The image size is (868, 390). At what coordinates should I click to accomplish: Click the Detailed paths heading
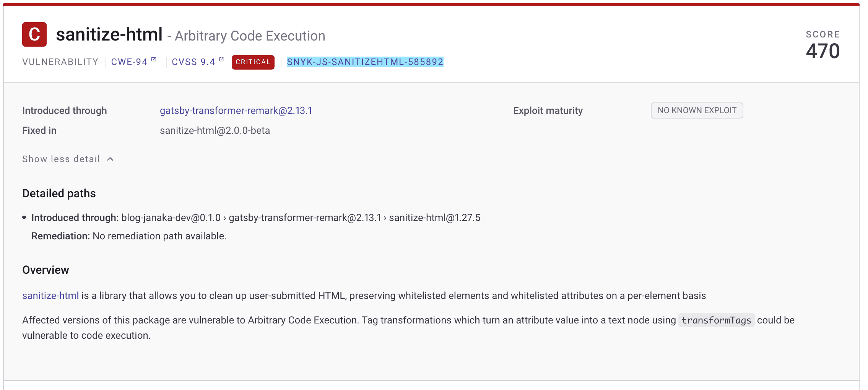59,193
